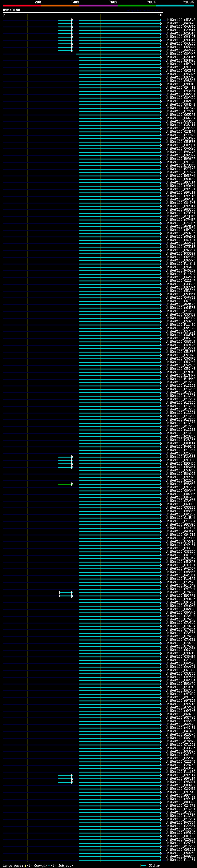Select UniRef100_P28268 label
The image size is (197, 868).
click(180, 440)
